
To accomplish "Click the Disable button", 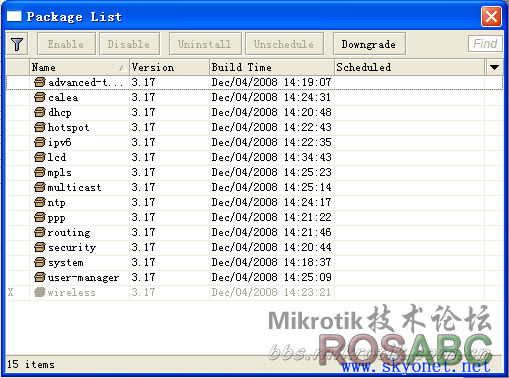I will pos(129,44).
